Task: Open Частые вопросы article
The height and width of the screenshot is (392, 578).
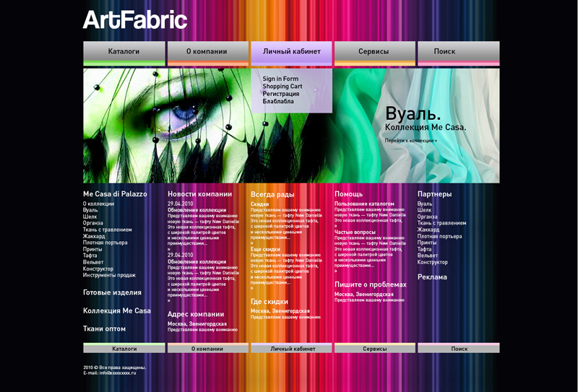Action: tap(355, 232)
